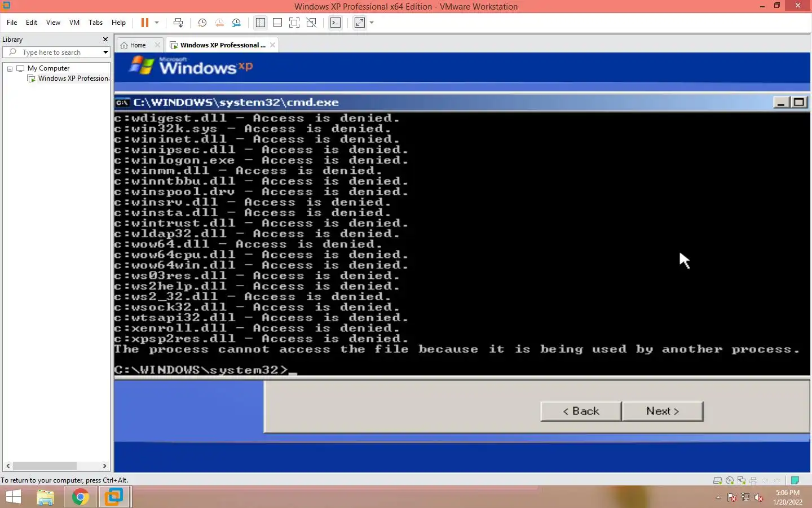812x508 pixels.
Task: Click the printer status icon
Action: click(x=753, y=481)
